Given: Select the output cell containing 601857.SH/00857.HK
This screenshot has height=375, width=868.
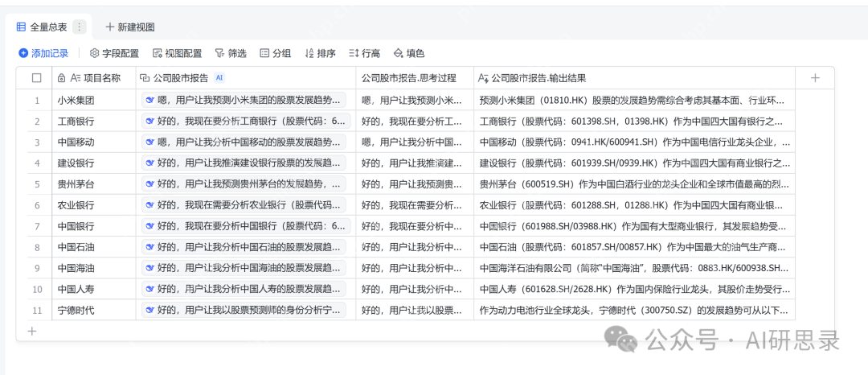Looking at the screenshot, I should pos(634,248).
